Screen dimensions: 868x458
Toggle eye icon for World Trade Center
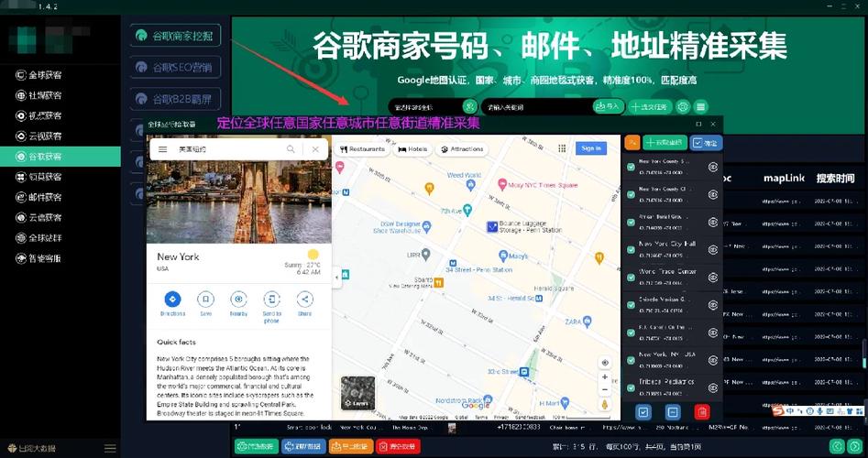[x=713, y=278]
